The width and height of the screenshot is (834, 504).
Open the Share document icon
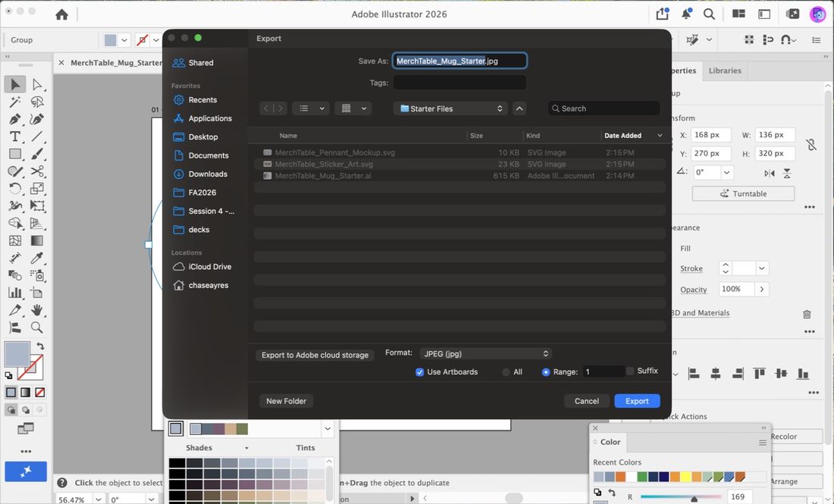[662, 14]
